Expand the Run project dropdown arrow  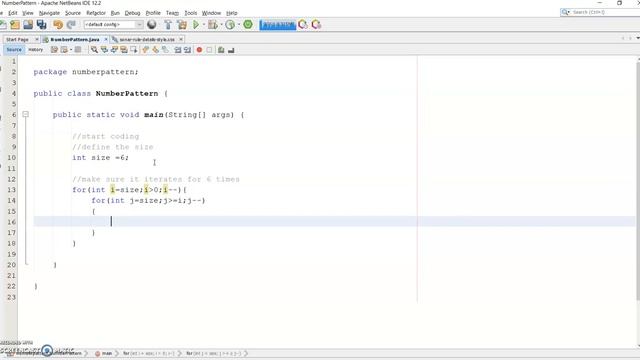pyautogui.click(x=203, y=25)
